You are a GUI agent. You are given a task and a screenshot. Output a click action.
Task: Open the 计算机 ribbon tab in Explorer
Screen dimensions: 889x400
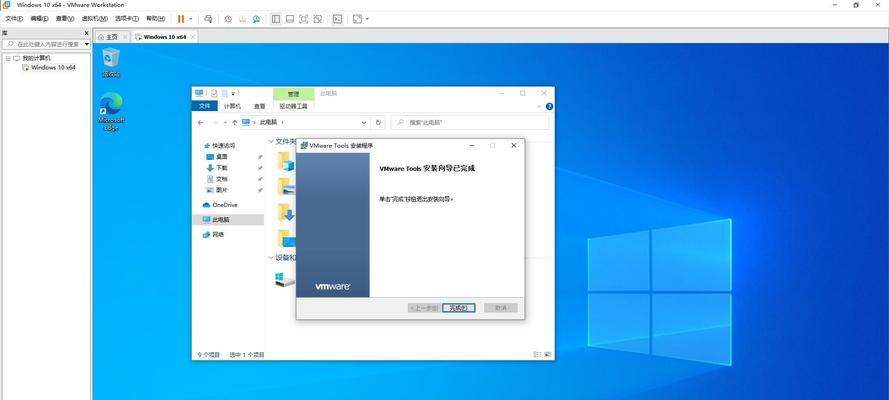point(232,106)
